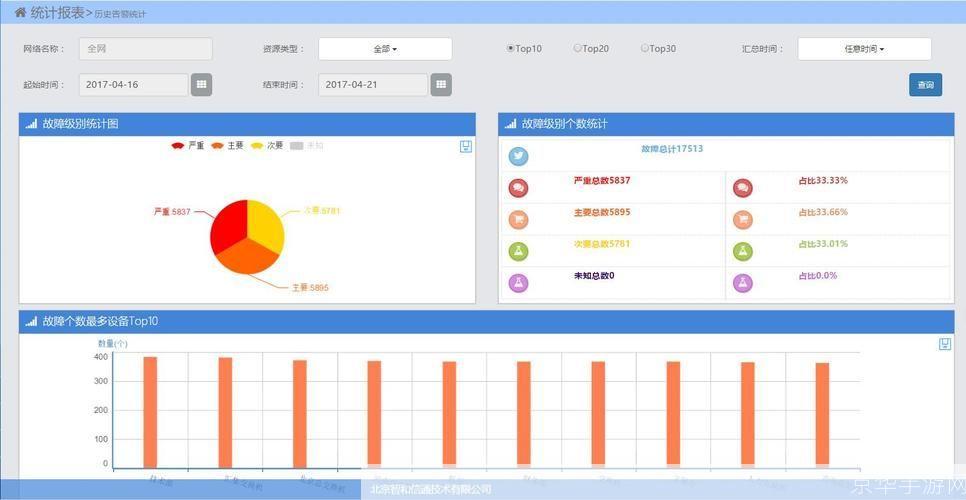
Task: Open the 资源类型 dropdown showing 全部
Action: click(x=385, y=49)
